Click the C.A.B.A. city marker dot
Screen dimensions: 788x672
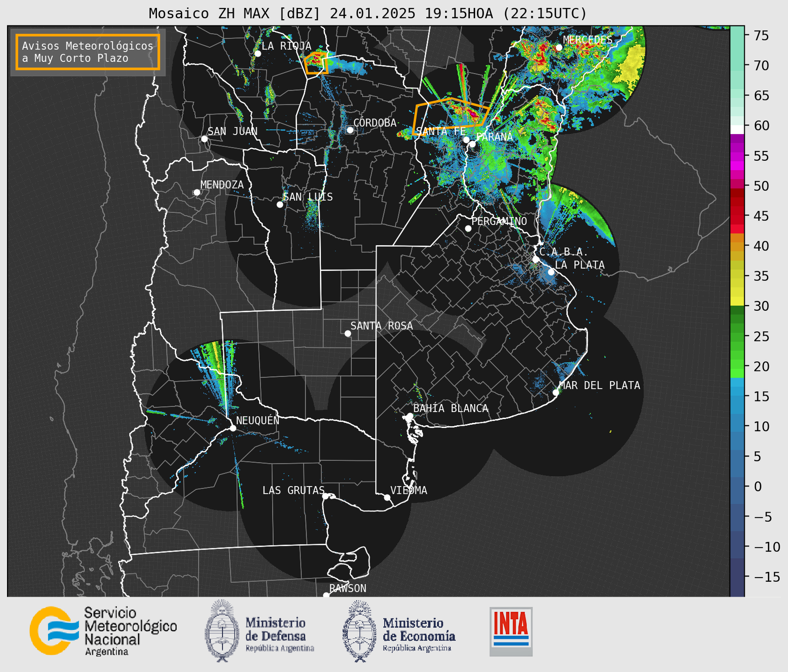[x=536, y=259]
